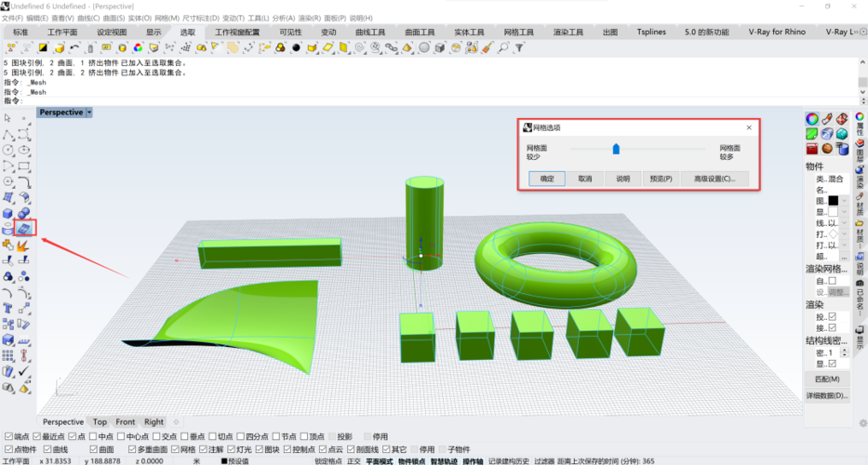
Task: Click the 匹配(M) button in properties panel
Action: point(826,379)
